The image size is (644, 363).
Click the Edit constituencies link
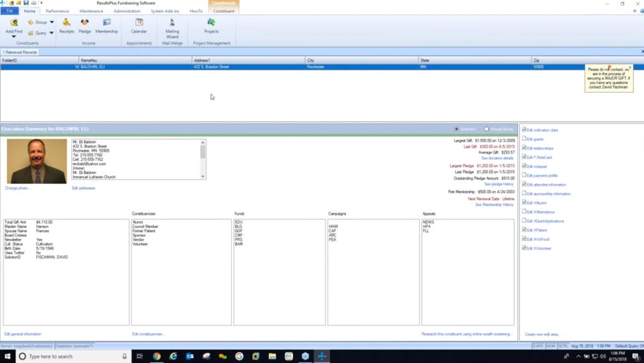pos(148,334)
